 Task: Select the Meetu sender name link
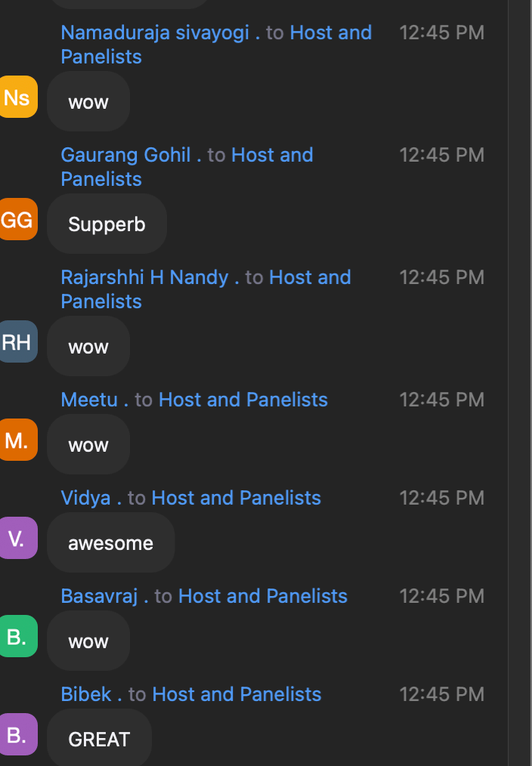coord(89,400)
